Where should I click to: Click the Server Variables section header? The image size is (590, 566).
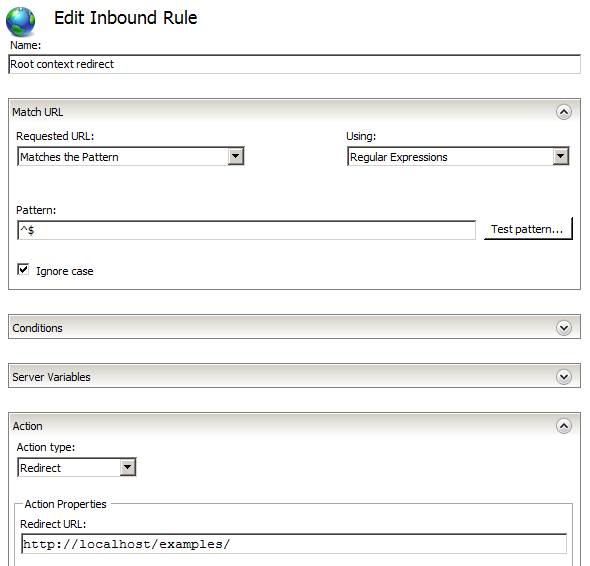coord(294,376)
